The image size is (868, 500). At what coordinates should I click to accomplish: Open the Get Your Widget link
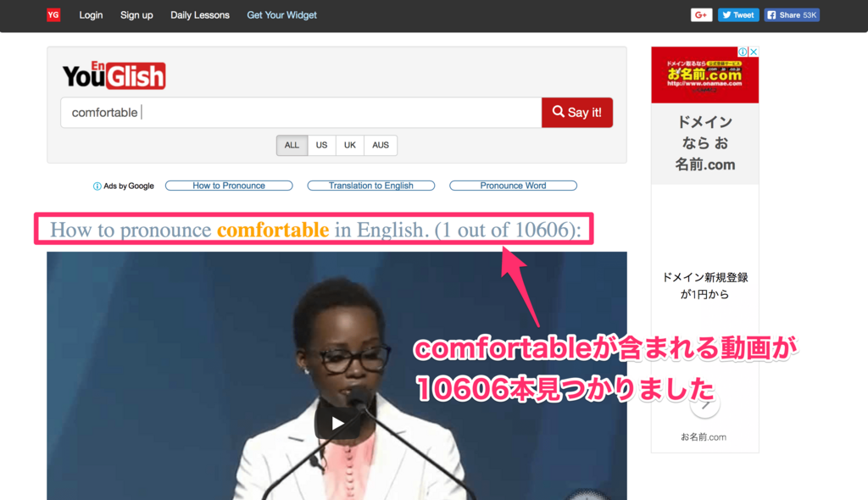(x=281, y=15)
